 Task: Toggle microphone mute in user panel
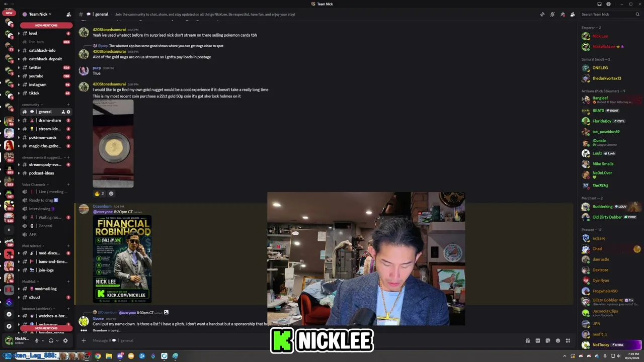tap(36, 340)
